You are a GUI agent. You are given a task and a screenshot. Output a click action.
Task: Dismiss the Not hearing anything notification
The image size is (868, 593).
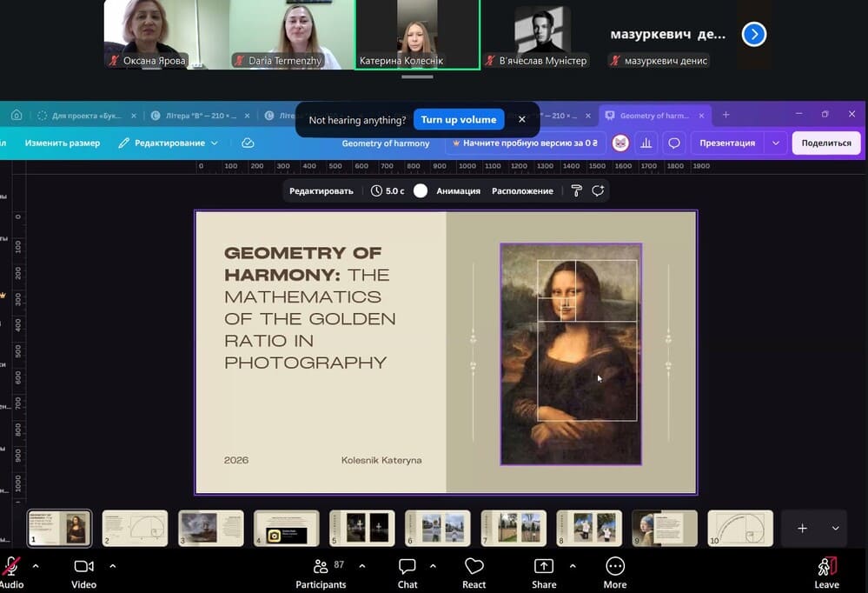tap(521, 119)
